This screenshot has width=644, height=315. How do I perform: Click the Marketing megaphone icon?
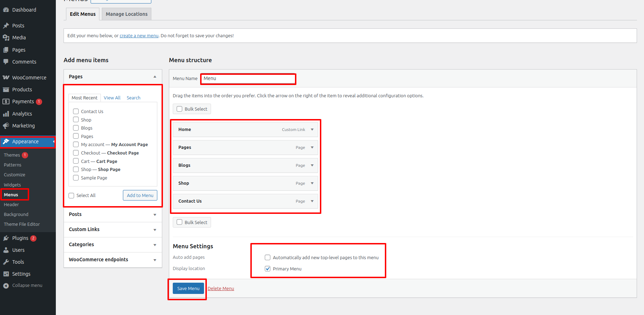coord(6,126)
